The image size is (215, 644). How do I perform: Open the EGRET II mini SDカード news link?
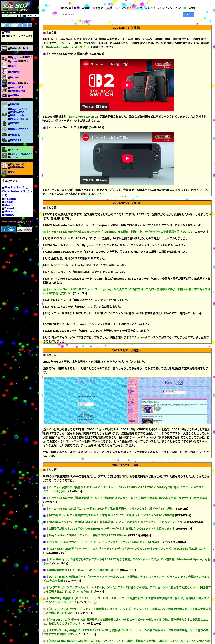point(126,579)
